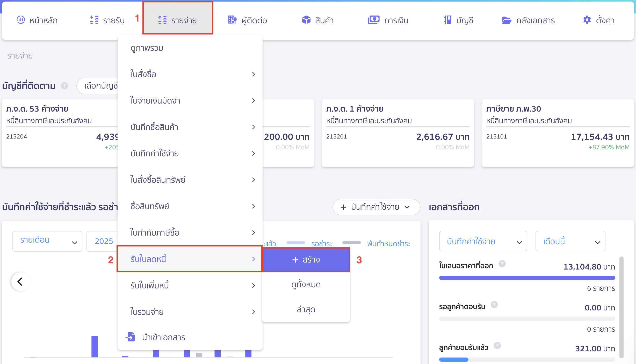This screenshot has height=364, width=636.
Task: Click the คลังเอกสาร folder icon
Action: (x=507, y=20)
